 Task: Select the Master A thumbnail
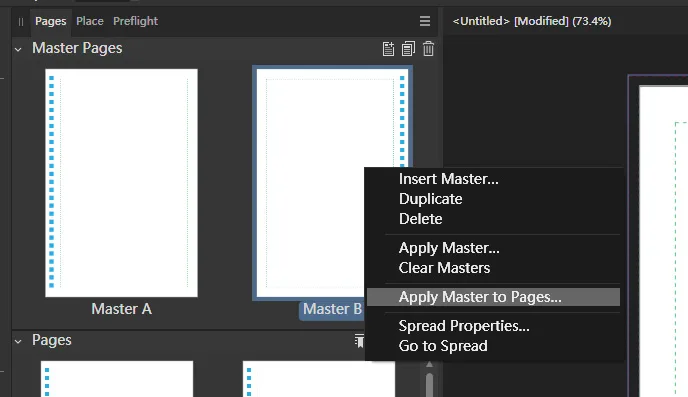pyautogui.click(x=122, y=183)
